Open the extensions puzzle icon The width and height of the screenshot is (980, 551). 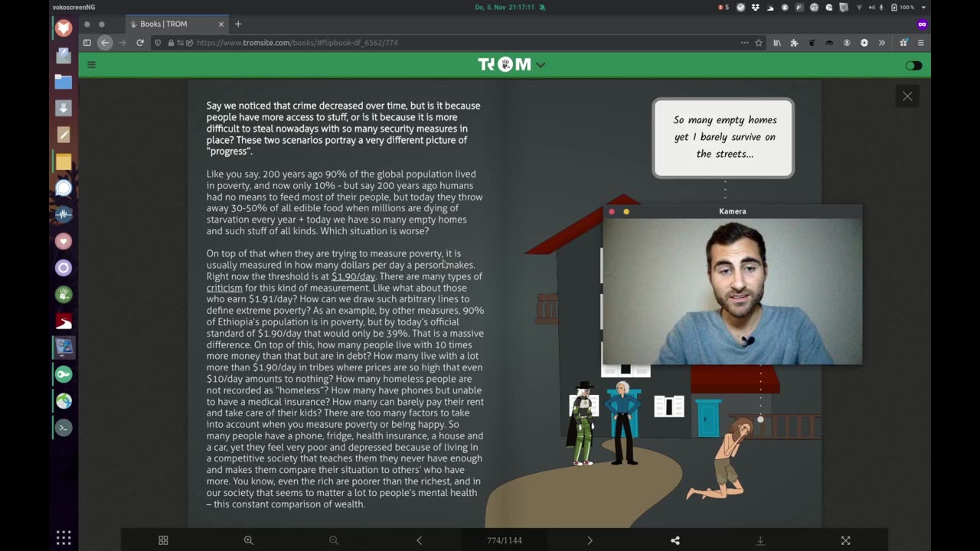pyautogui.click(x=794, y=43)
